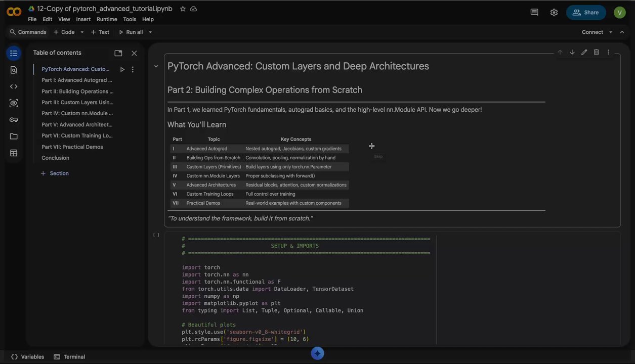Jump to Part I: Advanced Autograd
Image resolution: width=635 pixels, height=364 pixels.
(77, 80)
